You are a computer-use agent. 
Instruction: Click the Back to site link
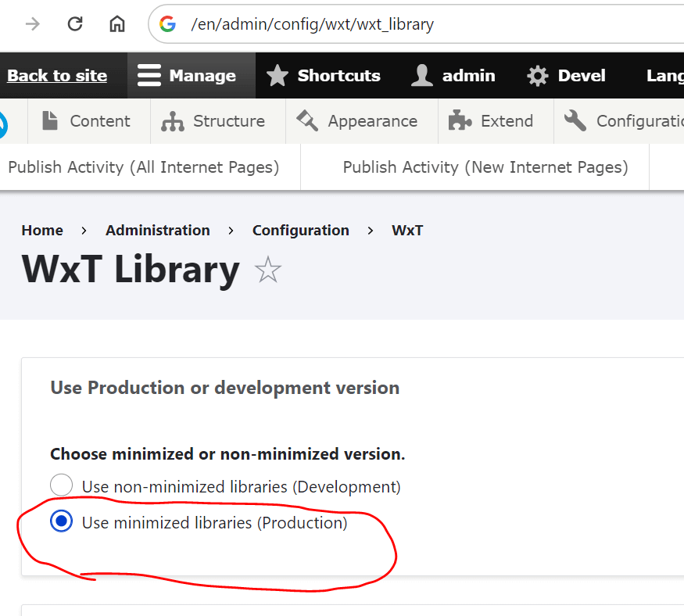click(x=57, y=76)
